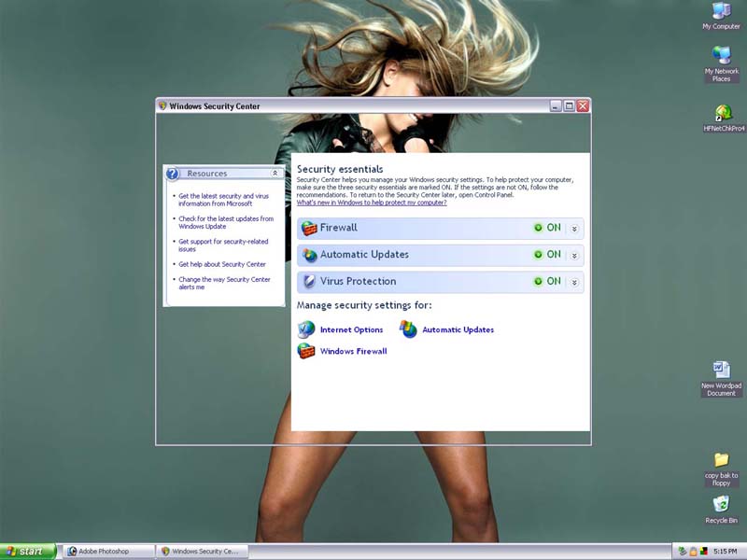Collapse the Resources panel
747x560 pixels.
(x=275, y=174)
